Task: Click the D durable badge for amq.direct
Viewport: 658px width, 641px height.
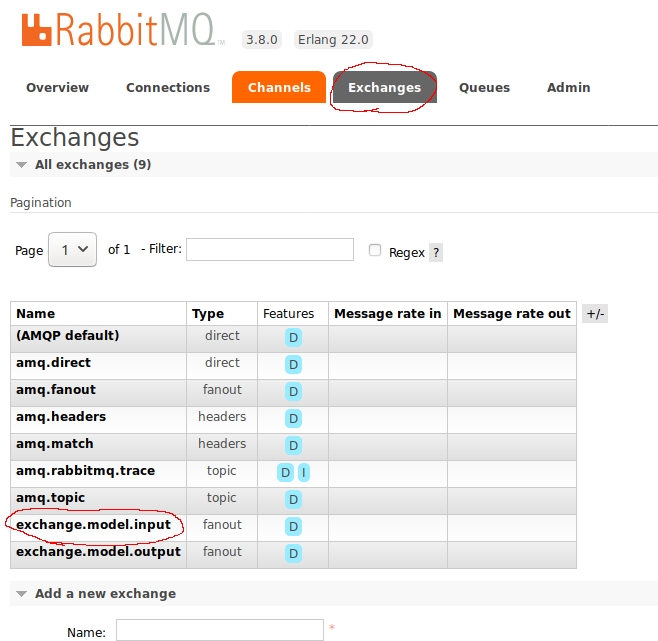Action: [x=293, y=364]
